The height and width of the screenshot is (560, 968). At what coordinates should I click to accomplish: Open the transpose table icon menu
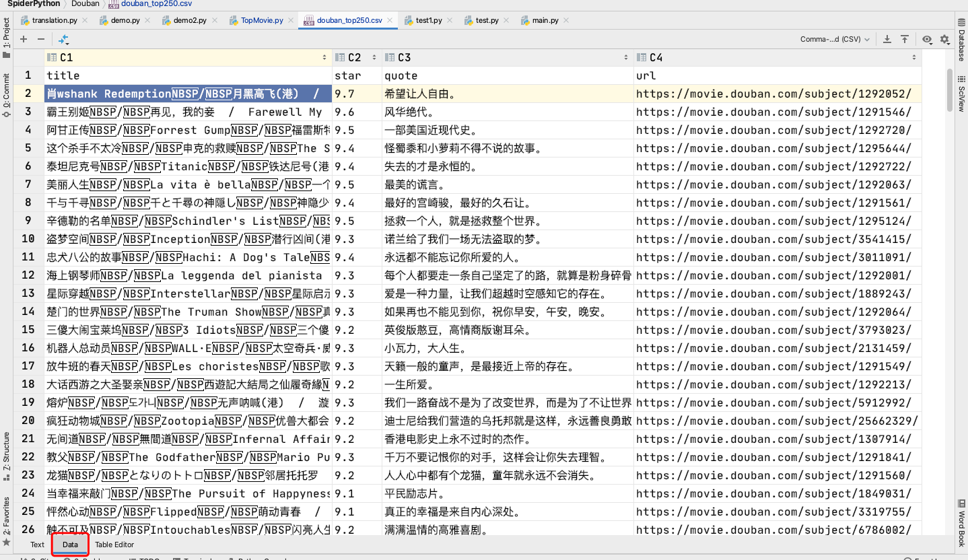(x=64, y=40)
